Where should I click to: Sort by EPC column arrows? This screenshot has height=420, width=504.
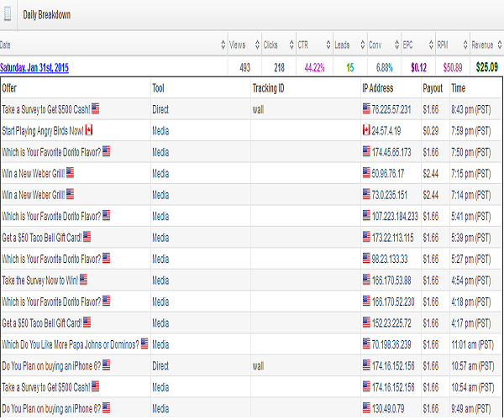click(431, 45)
